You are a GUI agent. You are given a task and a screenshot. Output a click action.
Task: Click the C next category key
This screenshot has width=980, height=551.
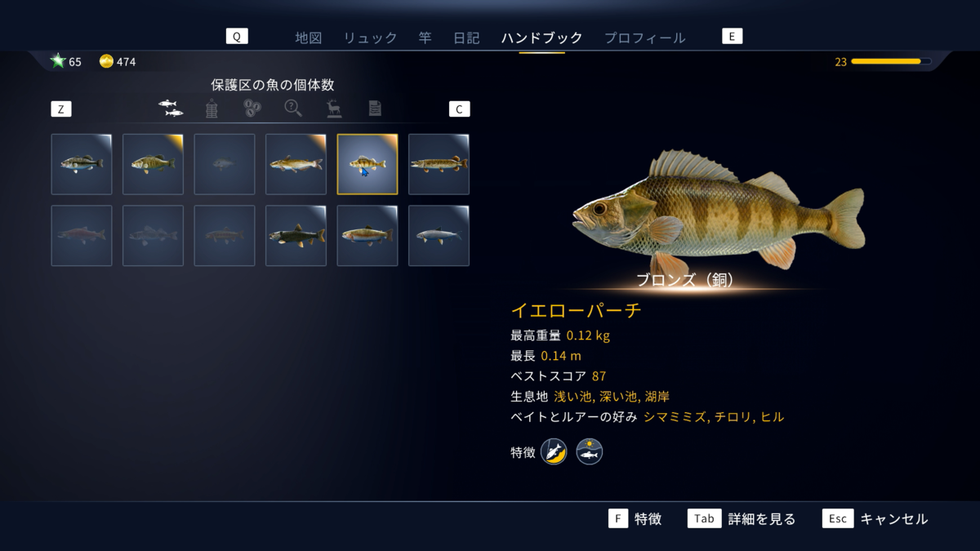pyautogui.click(x=460, y=109)
